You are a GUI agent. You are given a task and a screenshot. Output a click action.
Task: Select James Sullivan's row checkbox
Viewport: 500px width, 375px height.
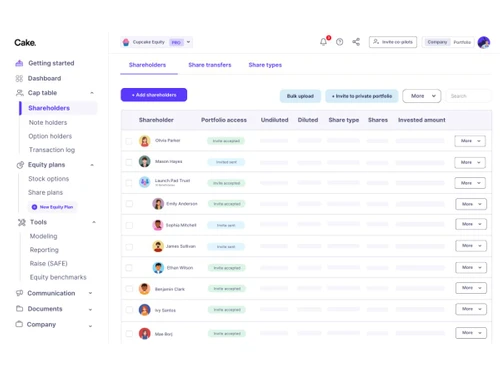(129, 247)
